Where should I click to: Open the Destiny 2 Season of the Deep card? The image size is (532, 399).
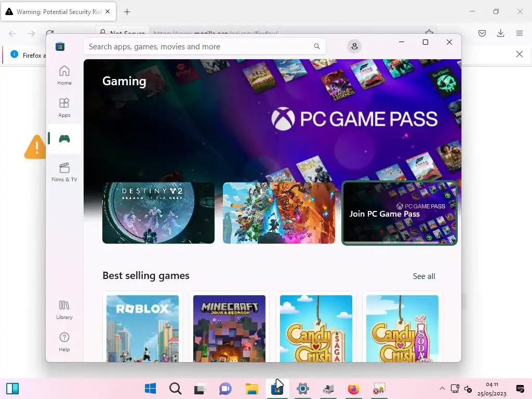158,212
